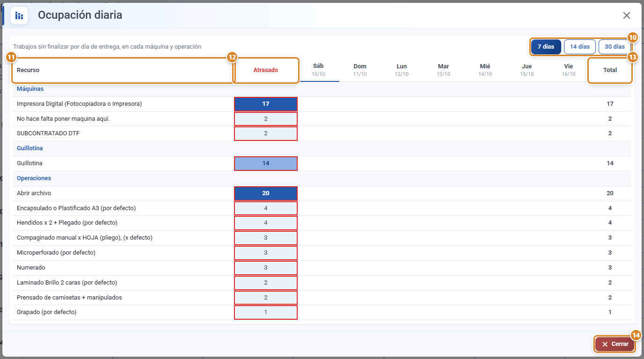
Task: Click the Grapado (por defecto) resource name
Action: tap(46, 312)
